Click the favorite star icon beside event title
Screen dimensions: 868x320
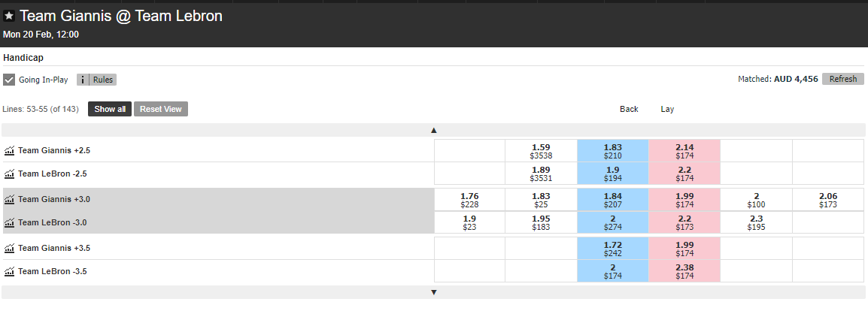9,16
